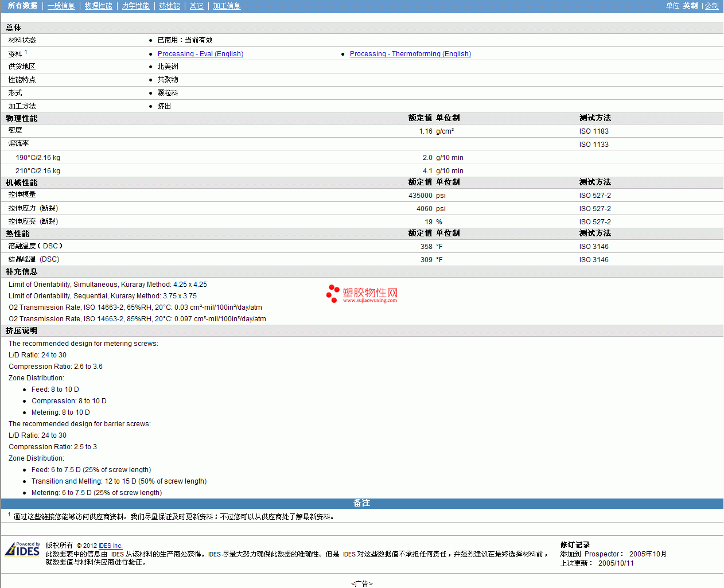Image resolution: width=724 pixels, height=588 pixels.
Task: Switch to the 一般信息 tab
Action: [x=61, y=6]
